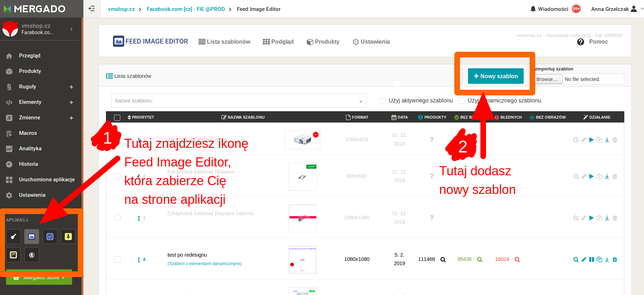Clear the Nazwa szablonu search field
This screenshot has height=295, width=644.
[361, 101]
